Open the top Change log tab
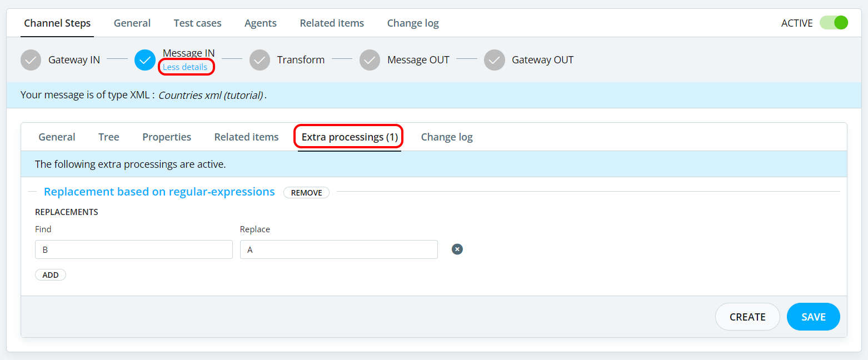Screen dimensions: 868x360 pyautogui.click(x=413, y=23)
